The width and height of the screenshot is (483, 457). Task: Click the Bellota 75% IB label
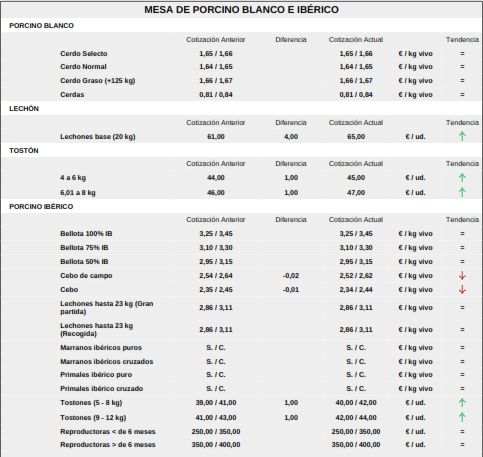[x=84, y=248]
